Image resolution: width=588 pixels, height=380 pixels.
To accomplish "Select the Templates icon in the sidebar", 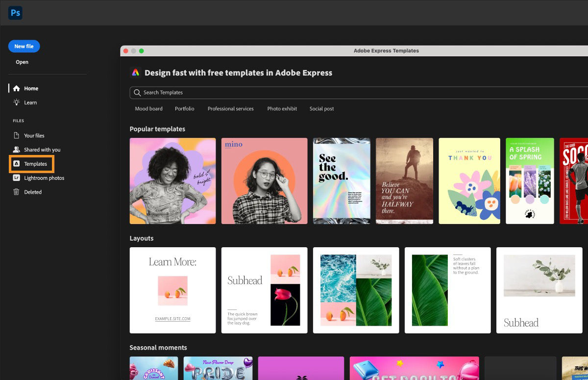I will pyautogui.click(x=17, y=164).
